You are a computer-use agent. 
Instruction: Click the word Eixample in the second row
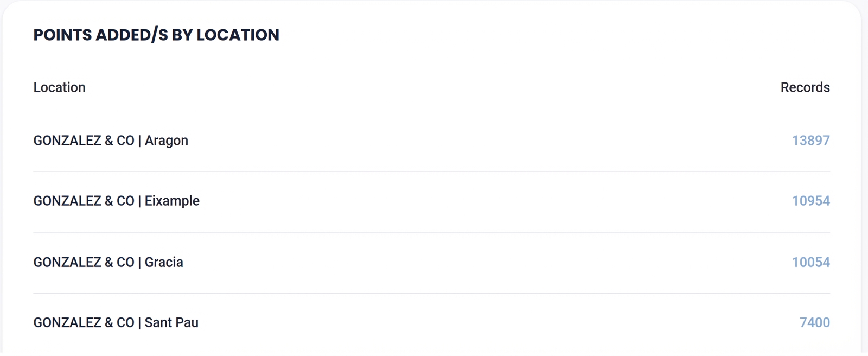click(172, 201)
